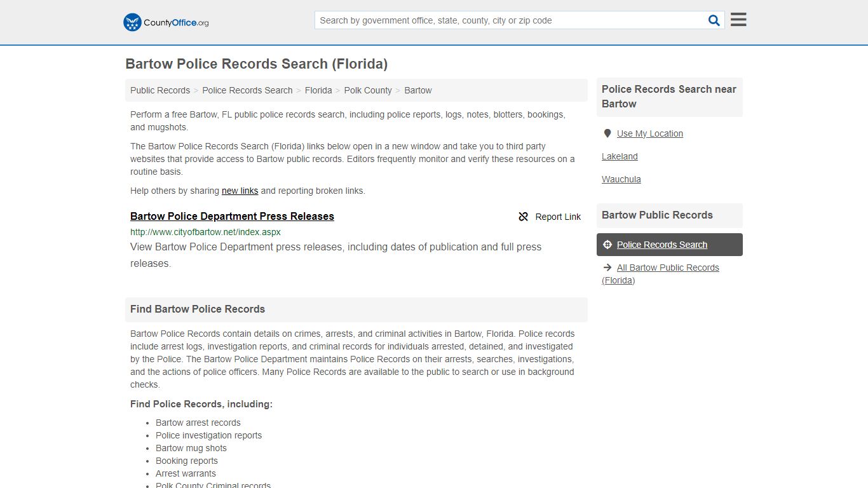Click the Find Bartow Police Records heading
The width and height of the screenshot is (868, 488).
(198, 309)
